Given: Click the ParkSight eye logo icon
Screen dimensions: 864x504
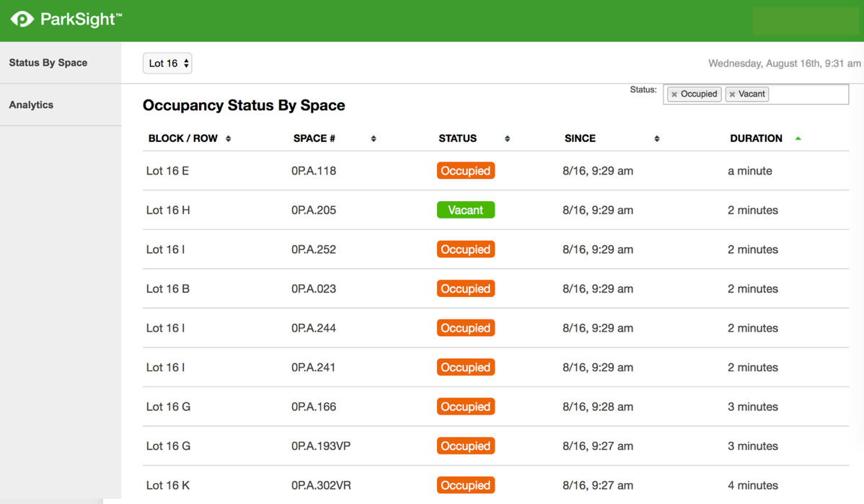Looking at the screenshot, I should point(22,19).
